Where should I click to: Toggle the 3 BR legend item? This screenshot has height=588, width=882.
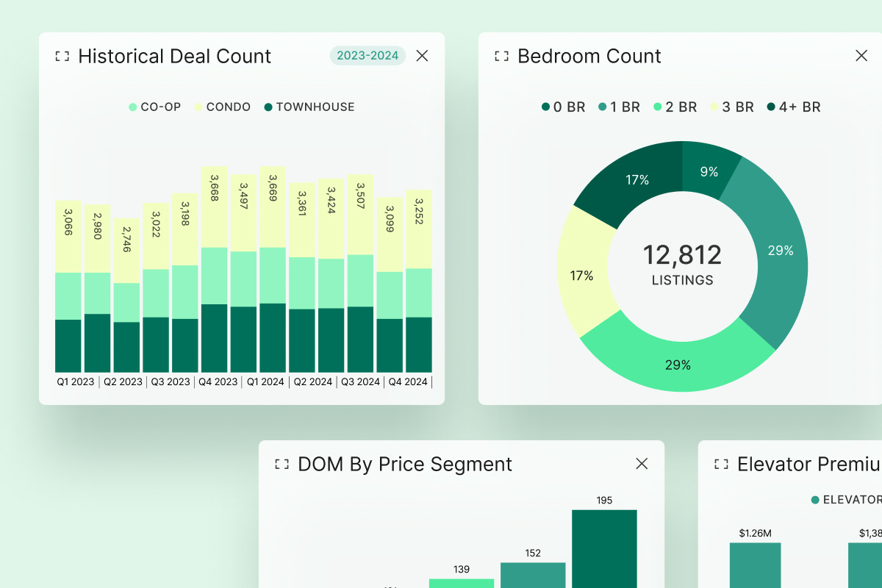pyautogui.click(x=732, y=107)
